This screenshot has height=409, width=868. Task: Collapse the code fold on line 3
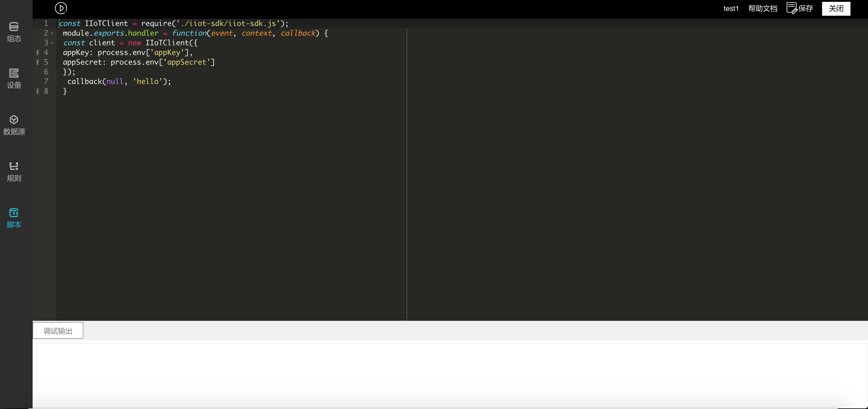[x=53, y=43]
